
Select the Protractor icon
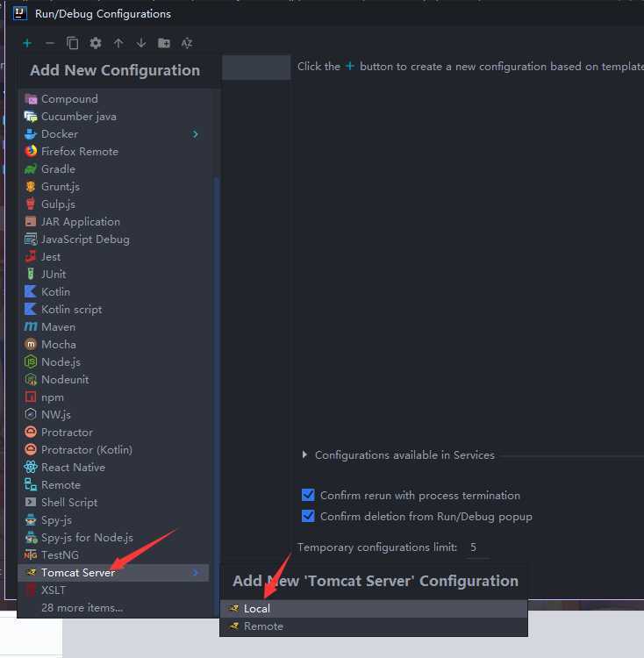[31, 432]
